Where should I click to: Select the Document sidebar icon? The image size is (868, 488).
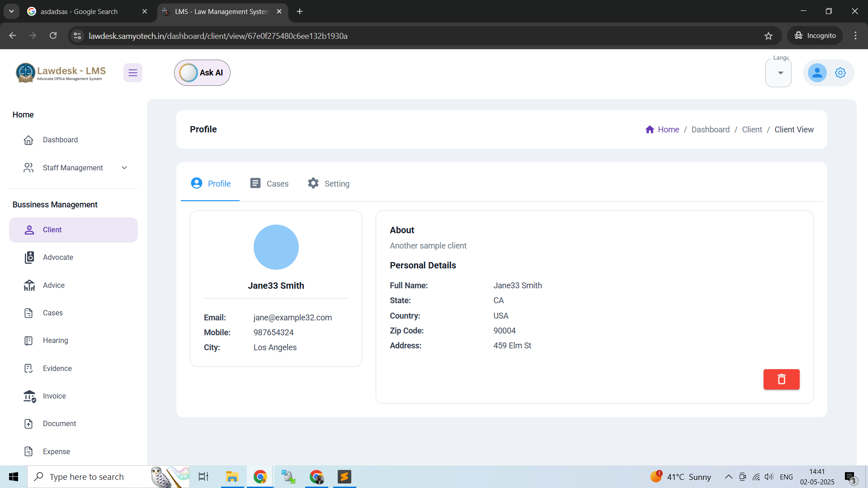click(x=29, y=423)
